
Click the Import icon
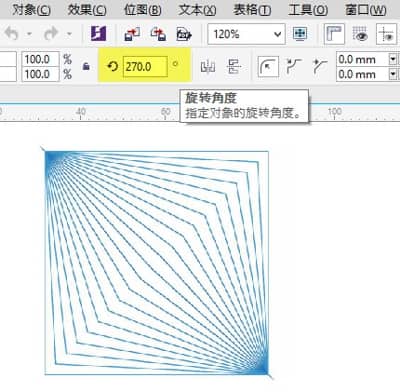coord(132,34)
